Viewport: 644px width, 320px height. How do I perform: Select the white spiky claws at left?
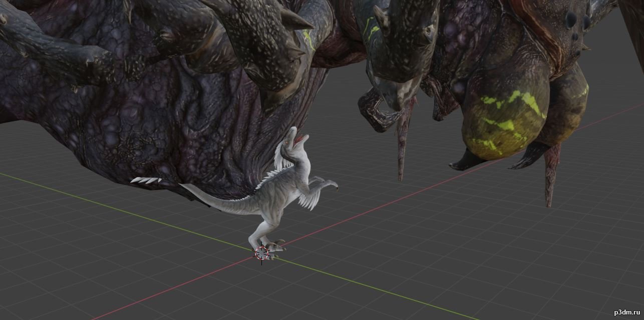click(146, 180)
